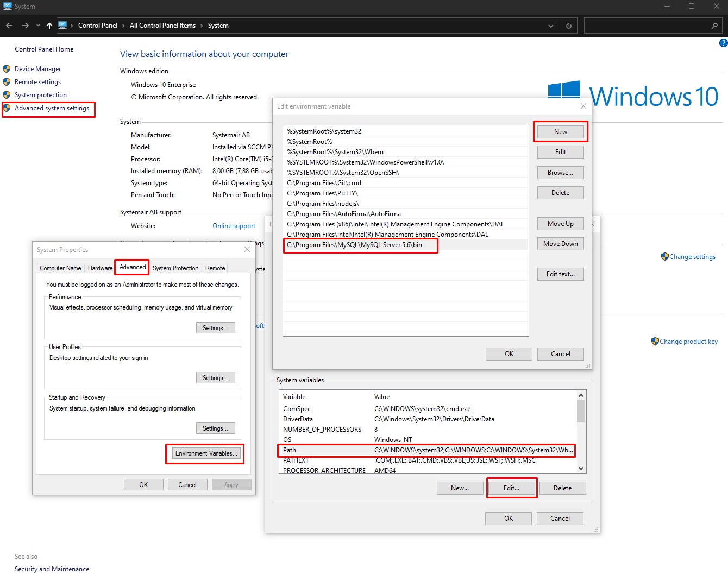Click the search magnifier icon
Image resolution: width=728 pixels, height=581 pixels.
(x=714, y=26)
